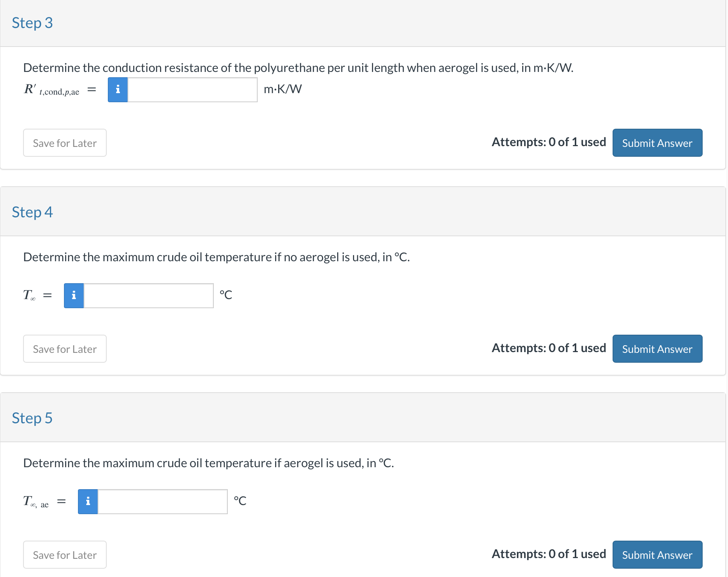Submit the answer for Step 4
This screenshot has height=577, width=728.
click(x=657, y=349)
